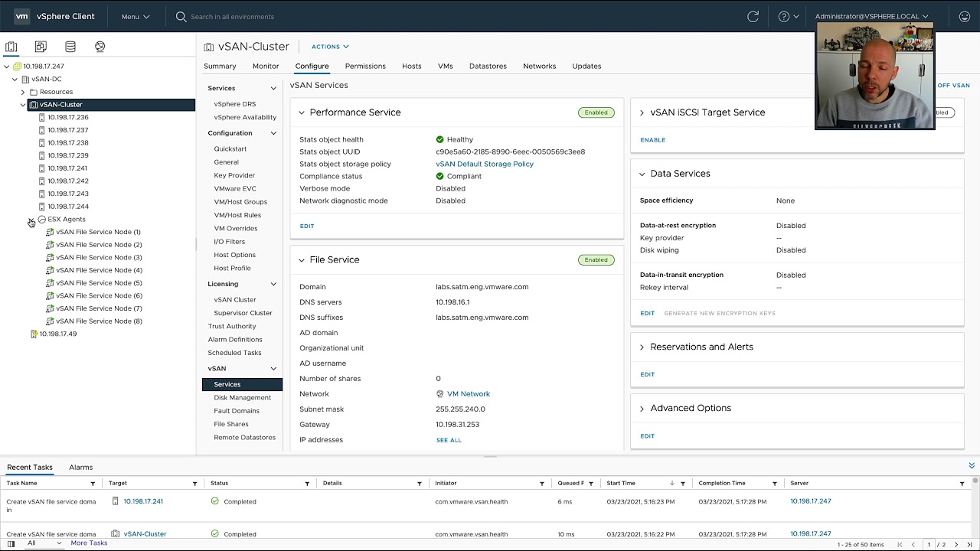
Task: Switch to the Monitor tab
Action: (x=266, y=66)
